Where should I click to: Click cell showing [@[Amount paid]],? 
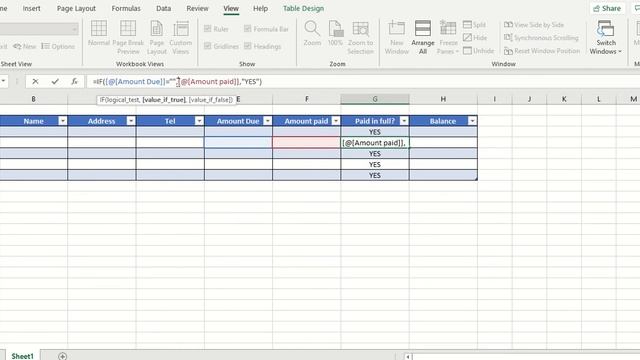(375, 142)
